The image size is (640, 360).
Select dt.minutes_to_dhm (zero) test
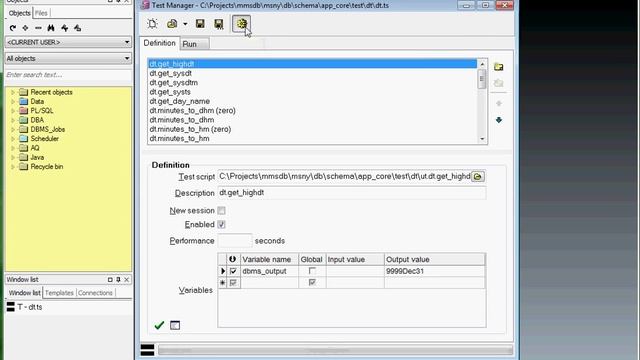[x=312, y=110]
